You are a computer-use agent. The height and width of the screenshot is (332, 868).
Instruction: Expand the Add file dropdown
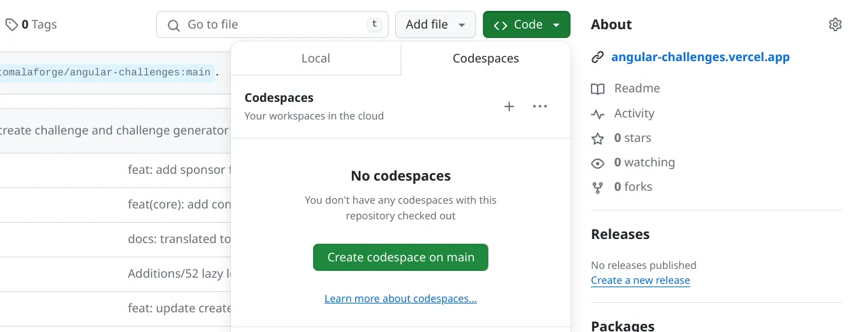(x=435, y=24)
